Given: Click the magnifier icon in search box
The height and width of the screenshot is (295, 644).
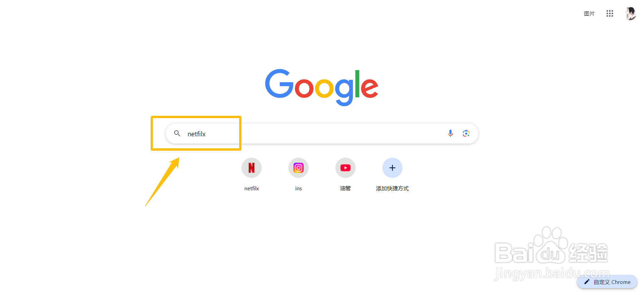Looking at the screenshot, I should [x=177, y=134].
